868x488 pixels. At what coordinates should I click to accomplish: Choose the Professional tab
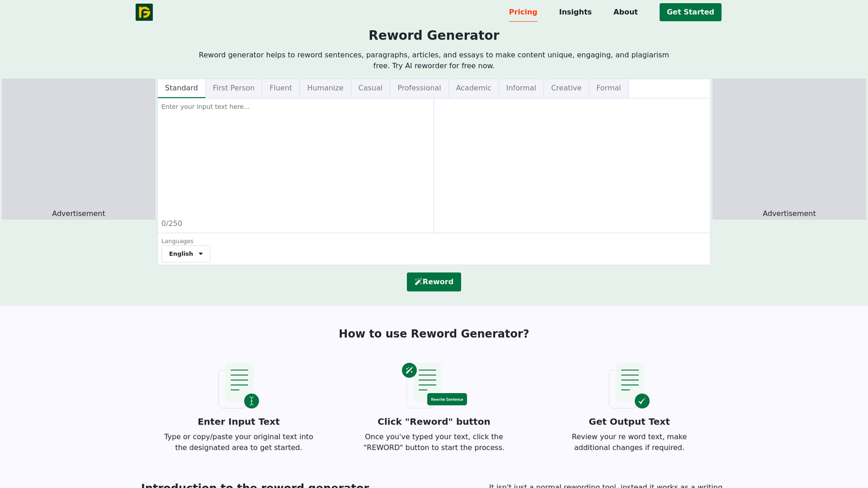coord(419,88)
